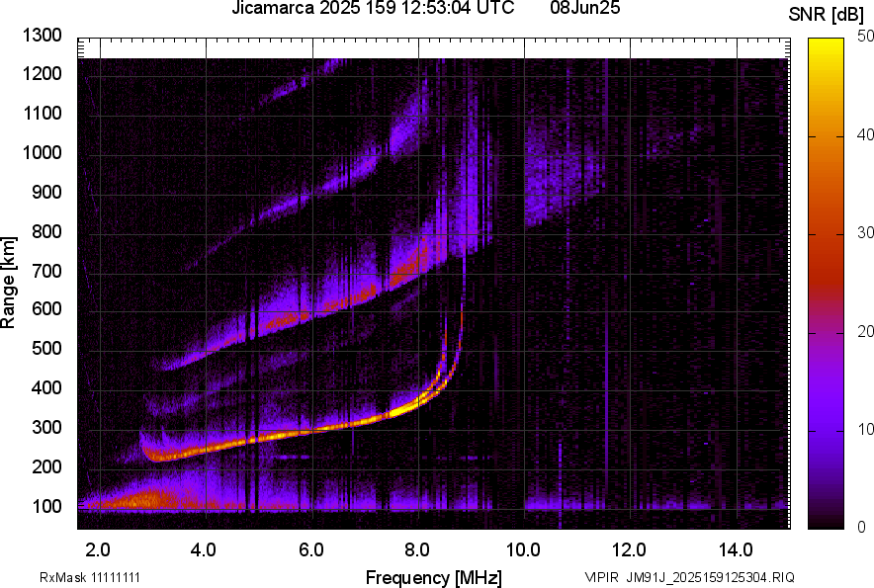Click the colorbar tick value 50
Image resolution: width=874 pixels, height=588 pixels.
tap(866, 37)
